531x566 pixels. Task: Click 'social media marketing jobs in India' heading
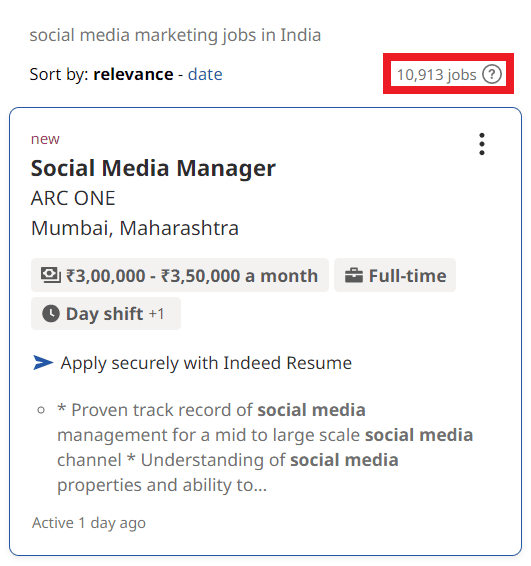(175, 35)
